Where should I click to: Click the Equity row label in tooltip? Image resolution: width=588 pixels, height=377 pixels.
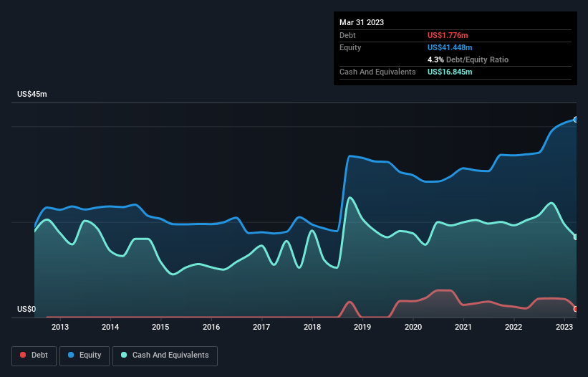pyautogui.click(x=350, y=47)
